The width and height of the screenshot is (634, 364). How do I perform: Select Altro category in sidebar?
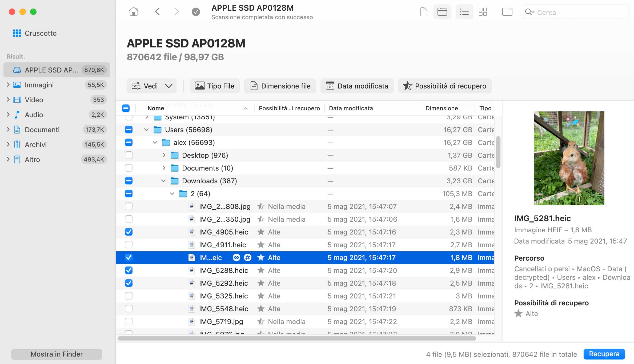(57, 160)
